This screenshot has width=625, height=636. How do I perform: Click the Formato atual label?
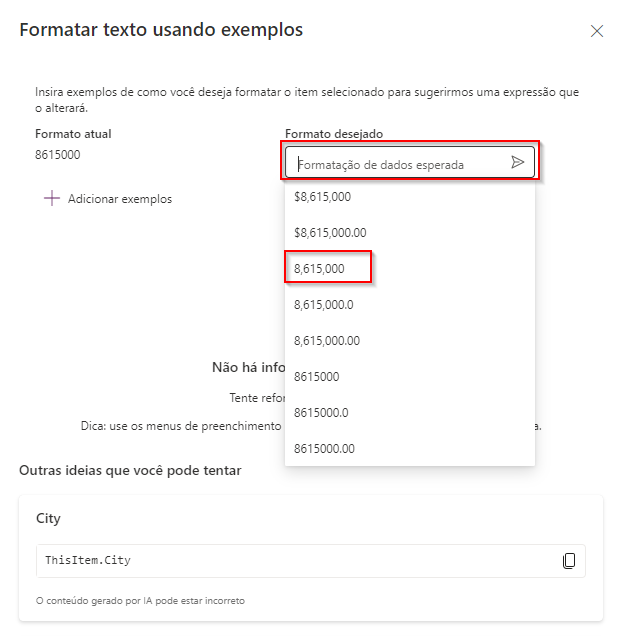[73, 133]
